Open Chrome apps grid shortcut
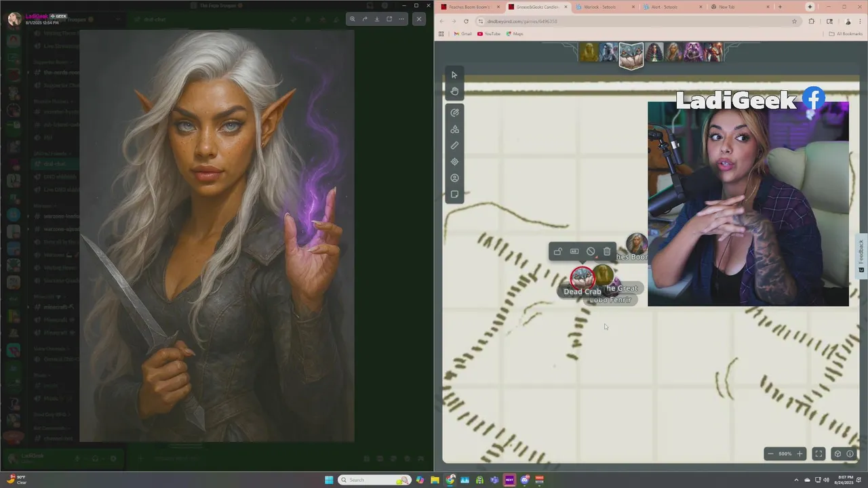Screen dimensions: 868x488 tap(442, 33)
